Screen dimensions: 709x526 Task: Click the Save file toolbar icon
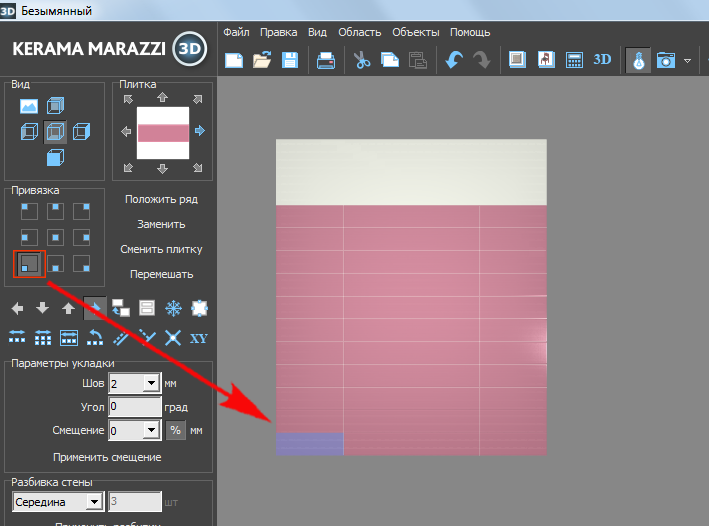point(290,60)
